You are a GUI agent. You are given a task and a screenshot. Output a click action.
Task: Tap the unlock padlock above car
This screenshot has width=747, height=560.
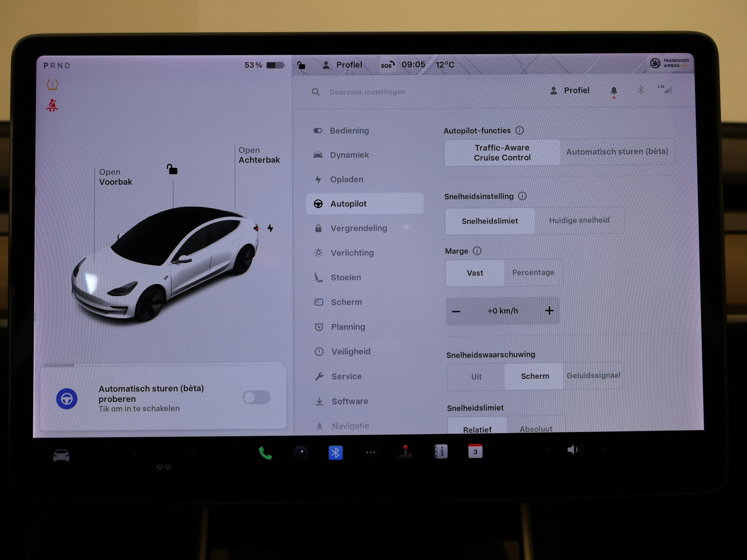(x=172, y=169)
